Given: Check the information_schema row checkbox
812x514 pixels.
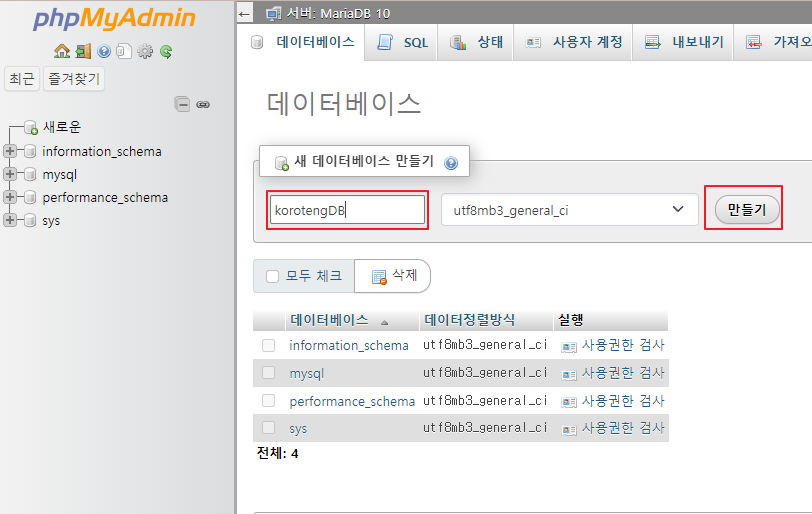Looking at the screenshot, I should 268,345.
